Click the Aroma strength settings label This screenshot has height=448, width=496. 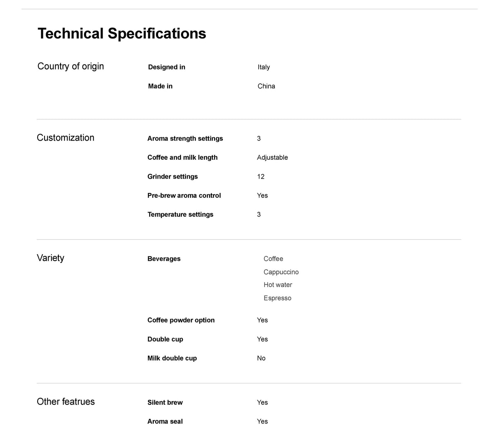pos(185,139)
